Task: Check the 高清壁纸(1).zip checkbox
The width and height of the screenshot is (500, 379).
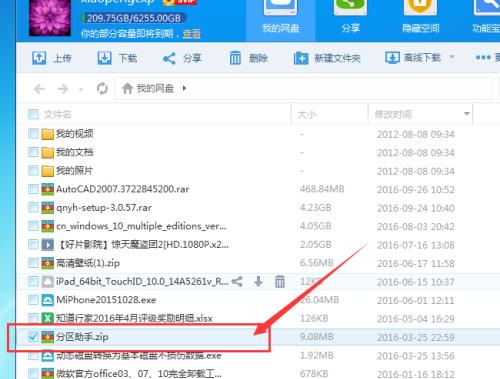Action: pos(33,263)
